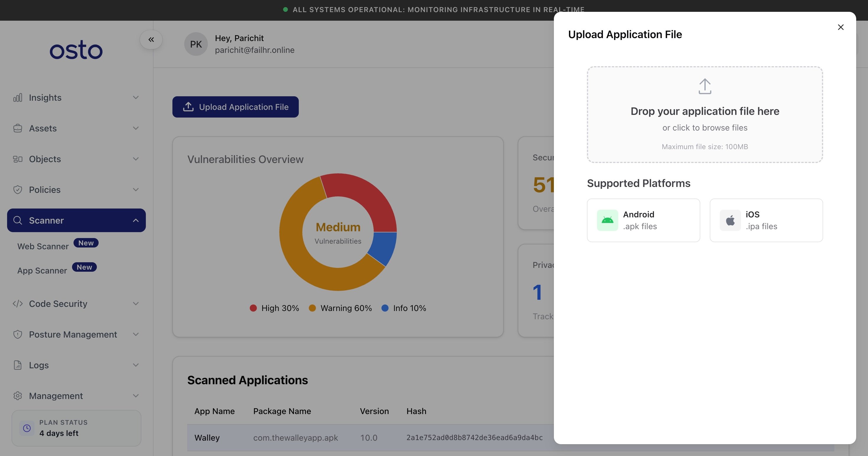Click the High 30% legend entry

(274, 308)
